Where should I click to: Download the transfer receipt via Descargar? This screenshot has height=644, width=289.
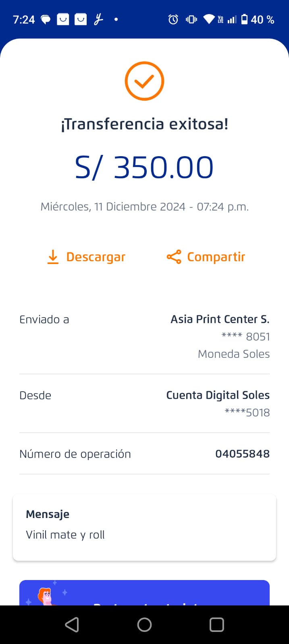96,257
